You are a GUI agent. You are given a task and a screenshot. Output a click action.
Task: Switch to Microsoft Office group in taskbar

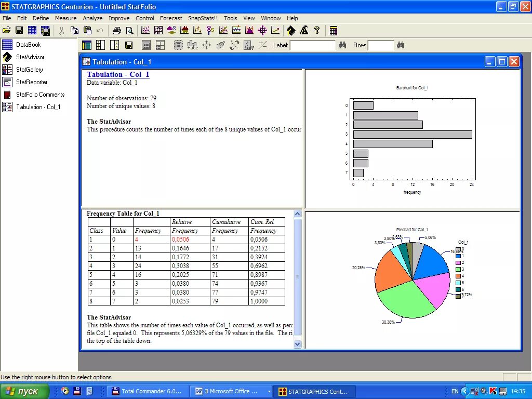pyautogui.click(x=232, y=391)
